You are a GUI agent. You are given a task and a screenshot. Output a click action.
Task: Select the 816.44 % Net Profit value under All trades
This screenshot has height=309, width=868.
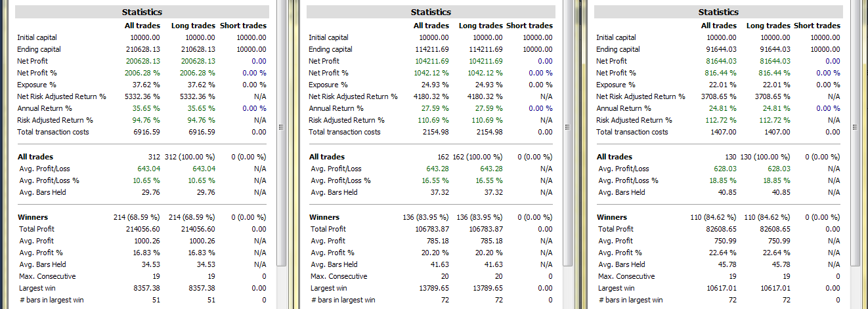[718, 73]
